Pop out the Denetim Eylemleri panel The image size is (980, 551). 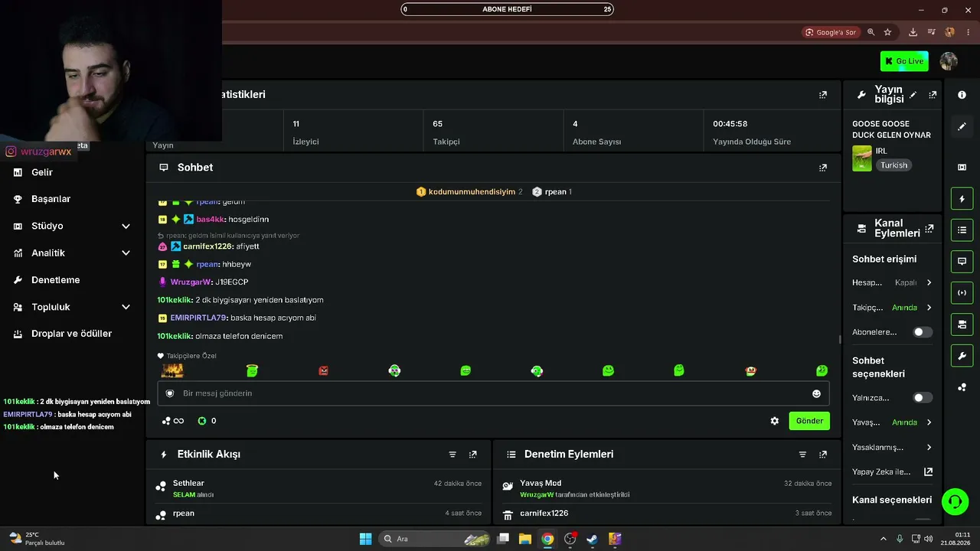pos(823,455)
